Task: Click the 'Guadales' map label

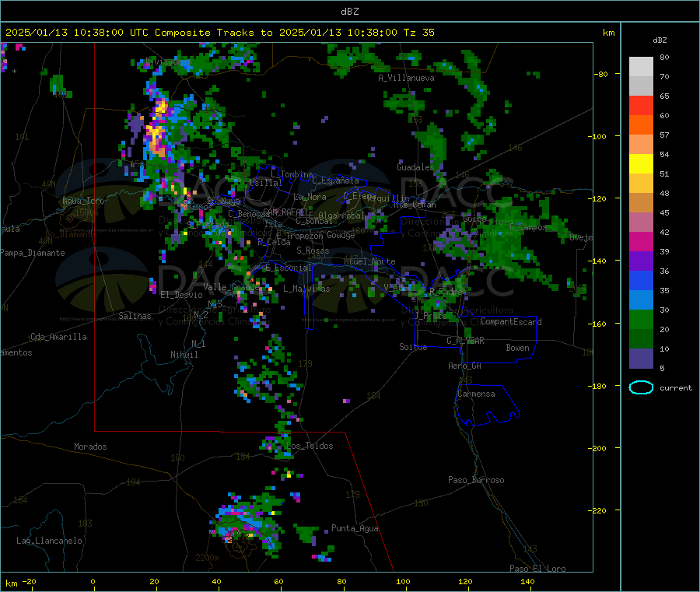Action: [415, 167]
